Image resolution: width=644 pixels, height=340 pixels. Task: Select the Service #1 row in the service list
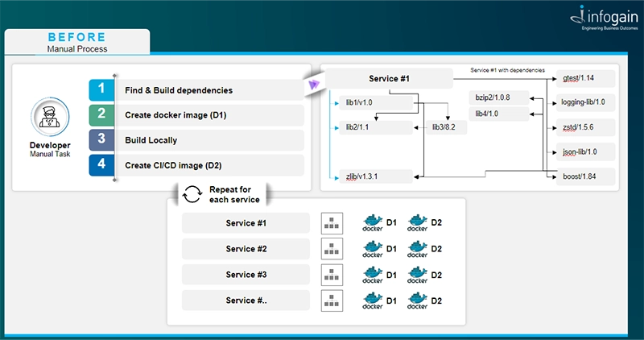[x=246, y=223]
